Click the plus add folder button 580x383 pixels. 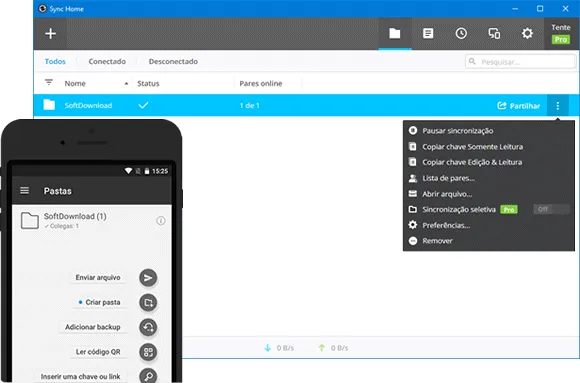click(x=50, y=34)
